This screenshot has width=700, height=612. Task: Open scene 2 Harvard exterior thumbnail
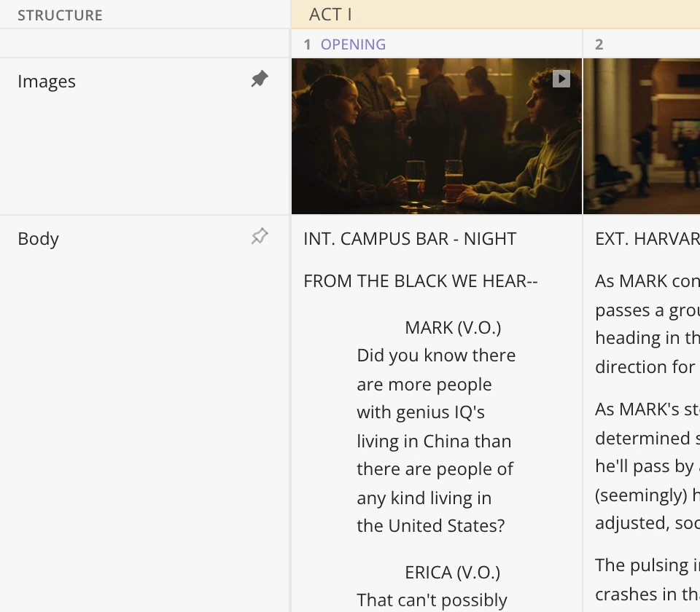642,136
